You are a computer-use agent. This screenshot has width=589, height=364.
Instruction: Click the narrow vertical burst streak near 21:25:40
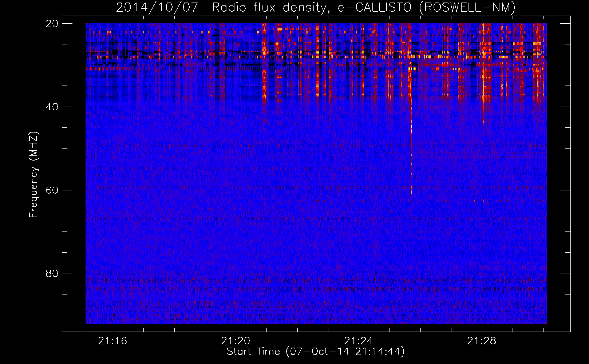pos(411,146)
